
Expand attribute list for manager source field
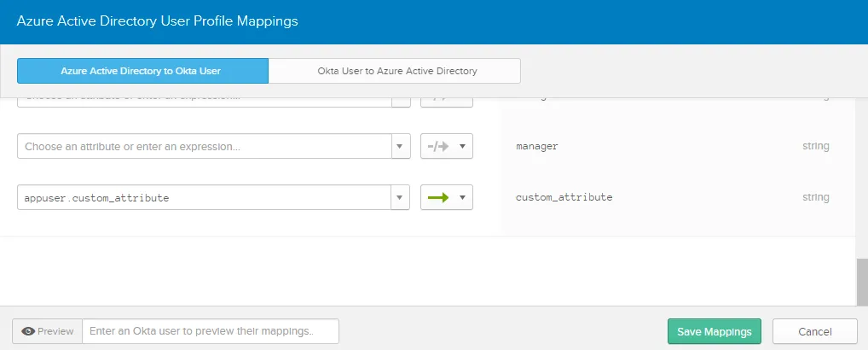(x=401, y=146)
